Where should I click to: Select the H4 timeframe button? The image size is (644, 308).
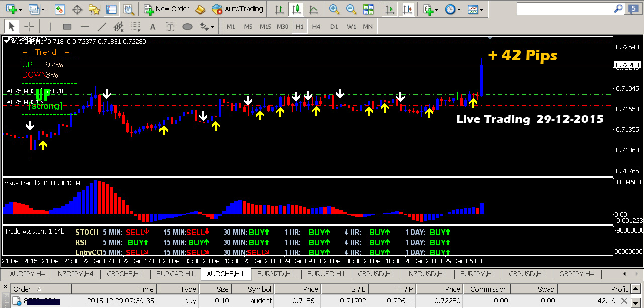click(316, 26)
